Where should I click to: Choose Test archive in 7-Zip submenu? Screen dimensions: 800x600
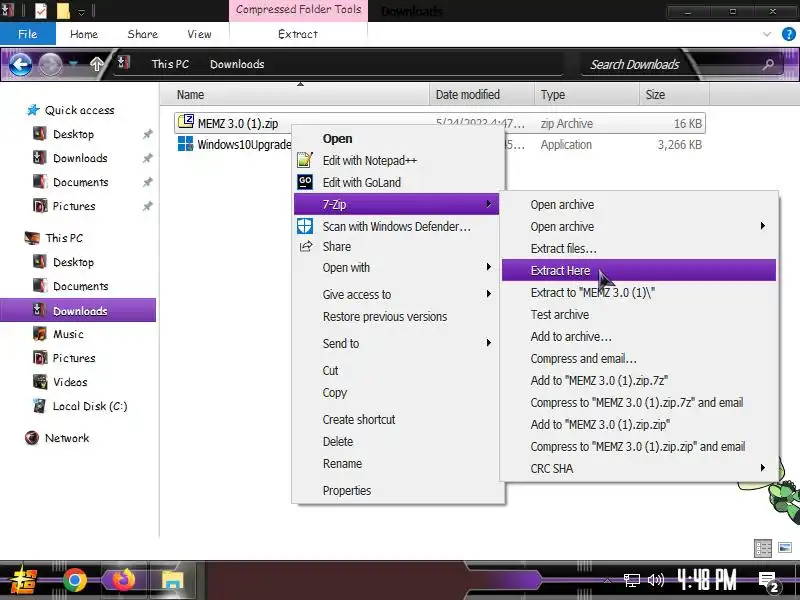click(x=560, y=315)
